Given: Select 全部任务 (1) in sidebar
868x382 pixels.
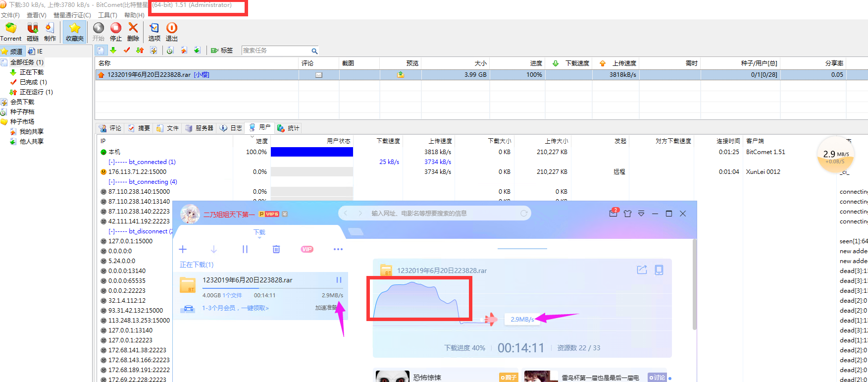Looking at the screenshot, I should (x=27, y=62).
